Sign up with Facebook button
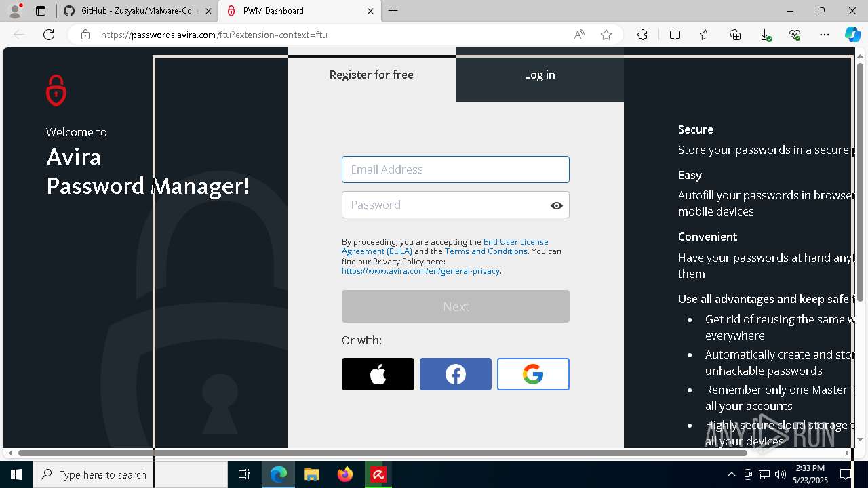868x488 pixels. tap(456, 374)
